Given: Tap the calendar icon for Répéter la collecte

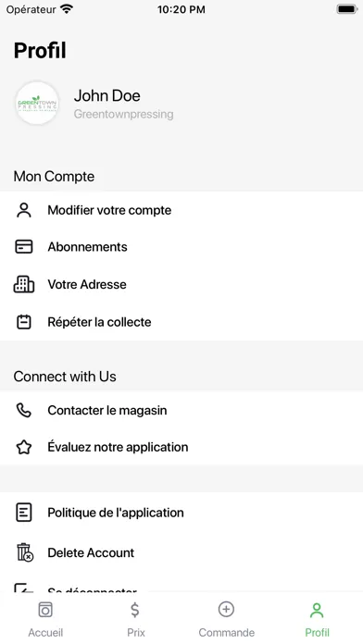Looking at the screenshot, I should (x=24, y=322).
